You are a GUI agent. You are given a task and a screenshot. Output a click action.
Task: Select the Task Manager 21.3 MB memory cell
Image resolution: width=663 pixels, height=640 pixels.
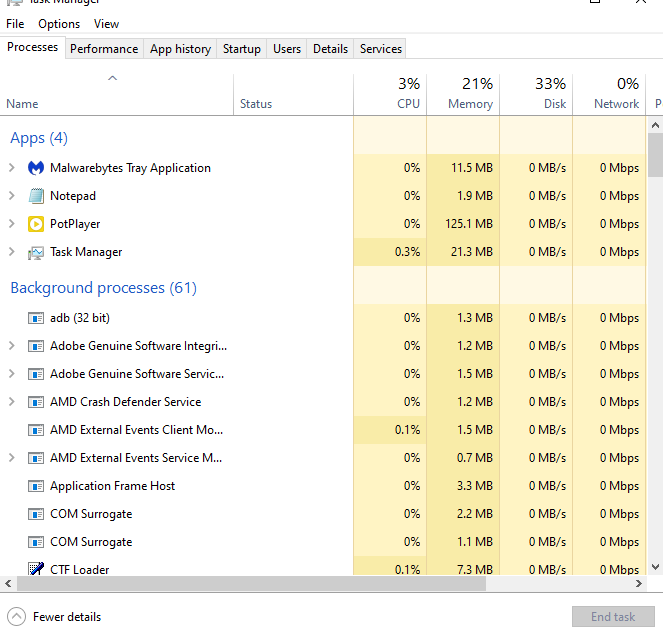point(463,252)
